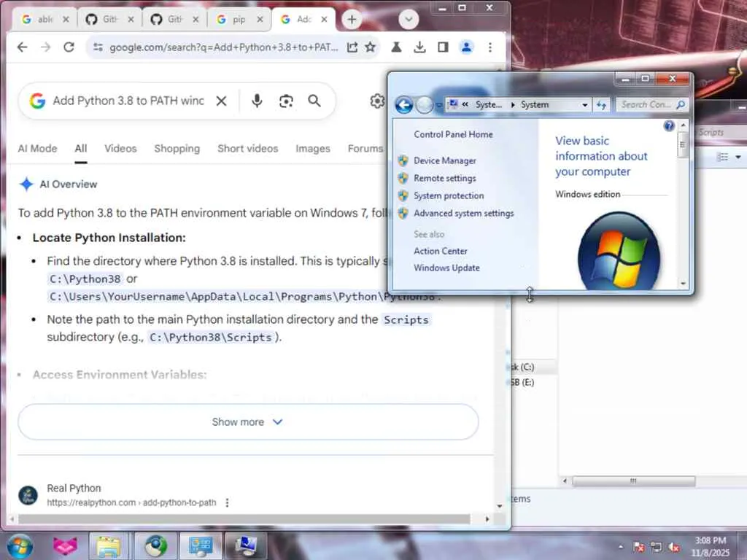The image size is (747, 560).
Task: Clear the Google search box text
Action: click(221, 101)
